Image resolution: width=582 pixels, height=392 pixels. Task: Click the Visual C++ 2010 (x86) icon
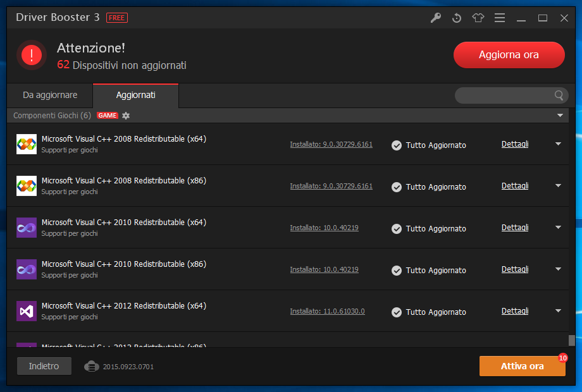27,269
